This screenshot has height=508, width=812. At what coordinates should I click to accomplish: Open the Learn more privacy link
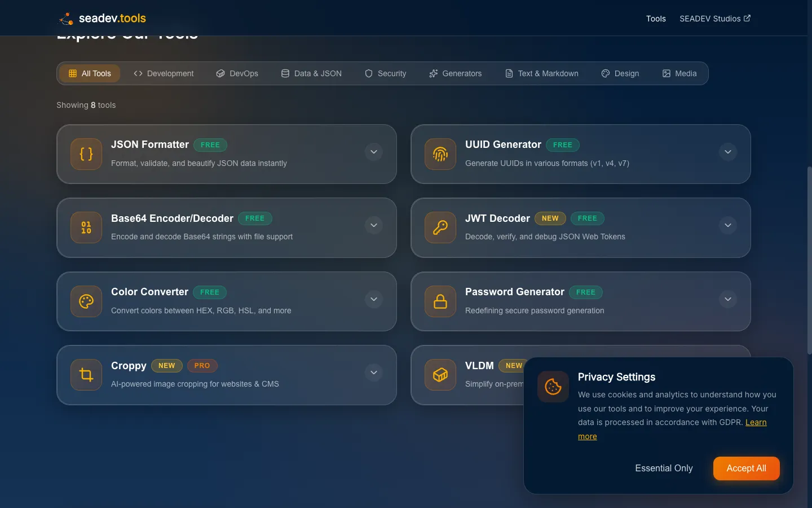click(x=756, y=422)
